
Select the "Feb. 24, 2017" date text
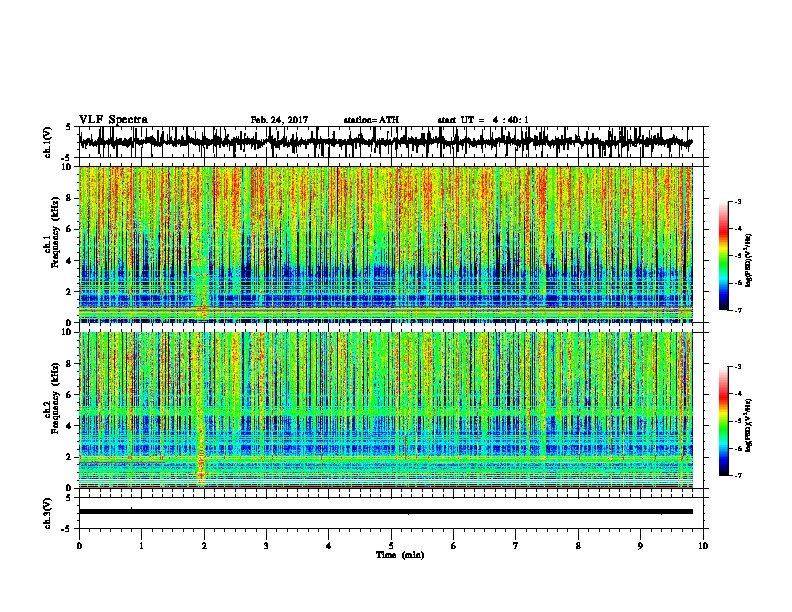(x=279, y=120)
